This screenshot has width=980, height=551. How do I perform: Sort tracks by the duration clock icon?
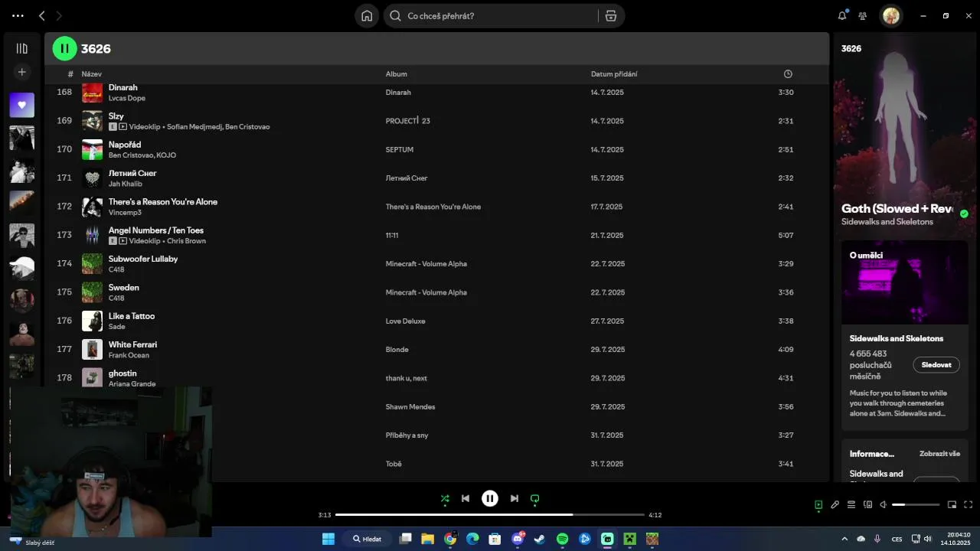coord(788,74)
